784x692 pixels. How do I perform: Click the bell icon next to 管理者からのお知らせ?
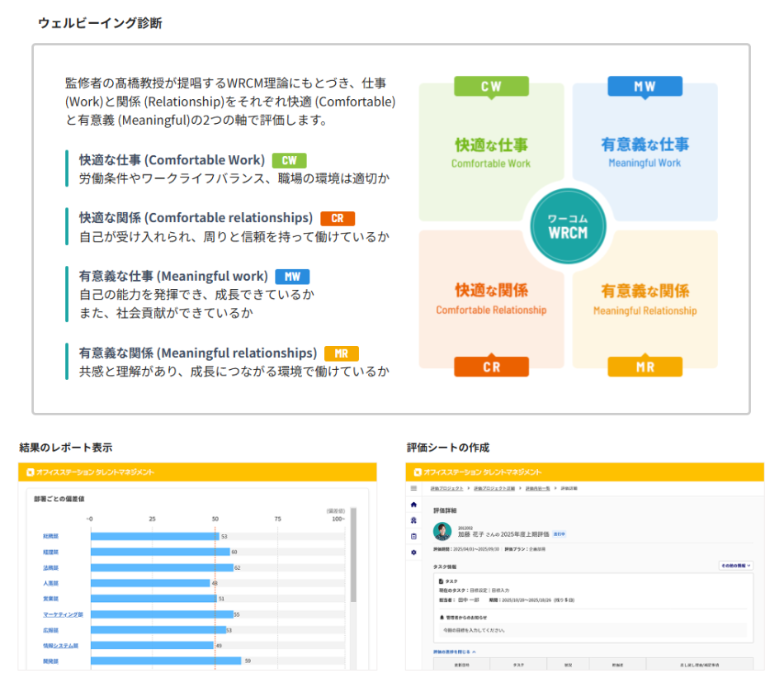442,618
